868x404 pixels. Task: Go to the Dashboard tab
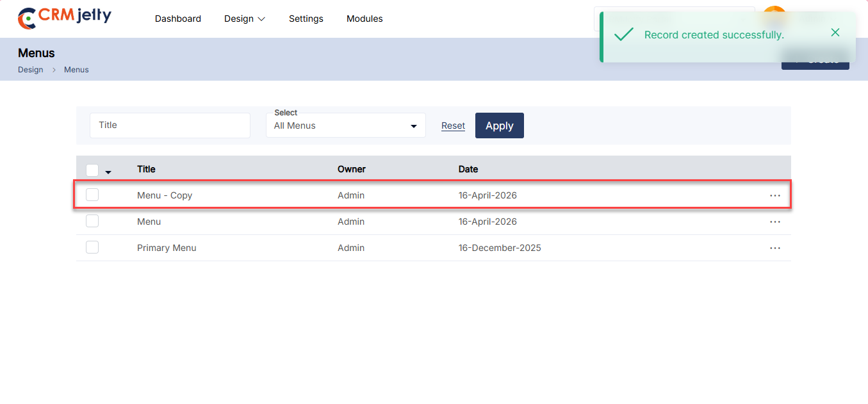coord(178,19)
